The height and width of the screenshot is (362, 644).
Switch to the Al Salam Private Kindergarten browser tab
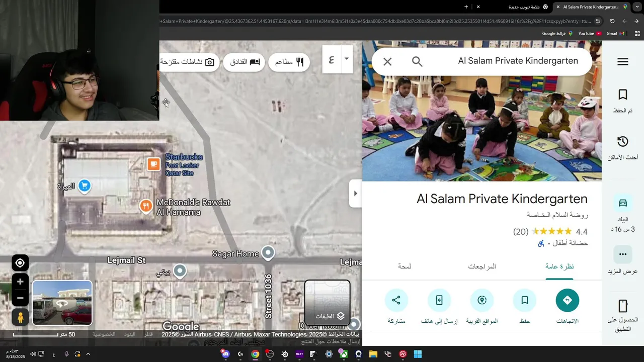pyautogui.click(x=591, y=7)
